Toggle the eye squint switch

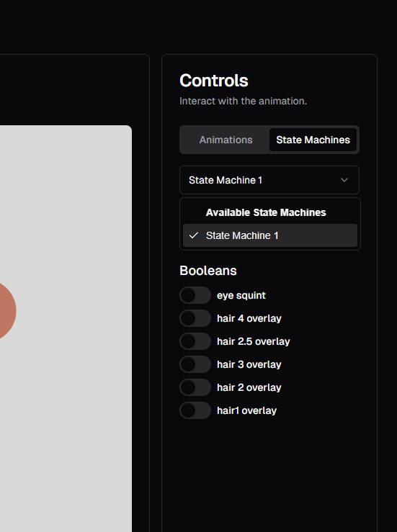[x=195, y=295]
